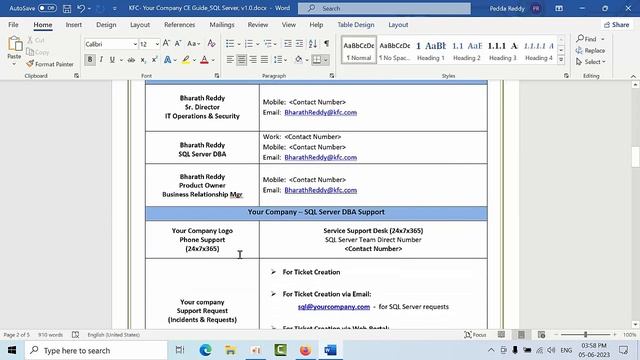640x360 pixels.
Task: Click the Undo arrow icon
Action: click(x=81, y=8)
